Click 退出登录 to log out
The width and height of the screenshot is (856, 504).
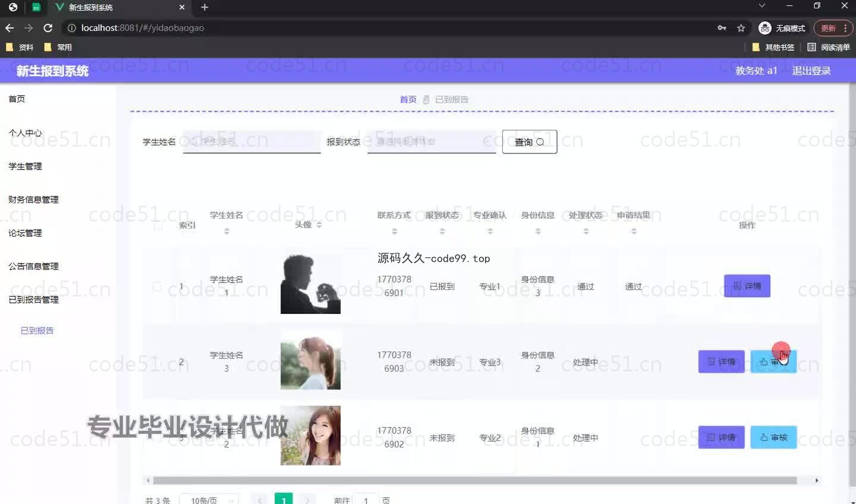click(811, 71)
